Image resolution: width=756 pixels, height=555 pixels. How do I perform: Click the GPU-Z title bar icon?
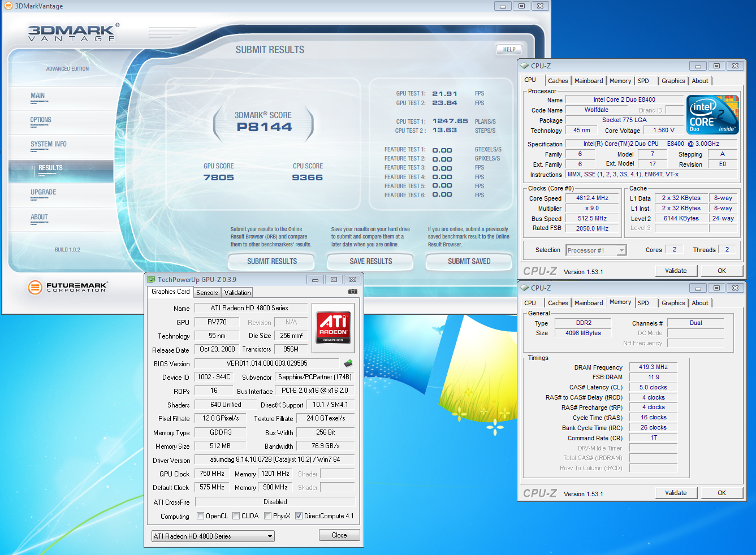[x=151, y=279]
